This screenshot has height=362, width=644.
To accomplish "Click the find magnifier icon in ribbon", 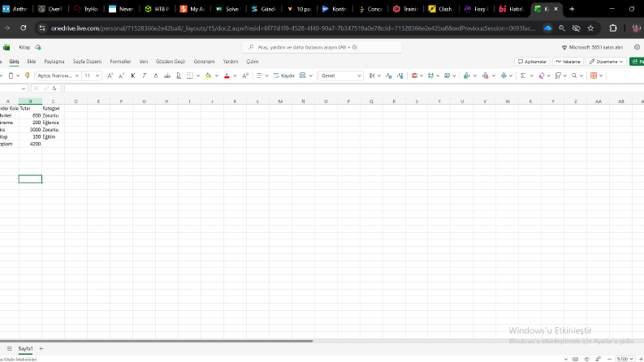I will (574, 75).
